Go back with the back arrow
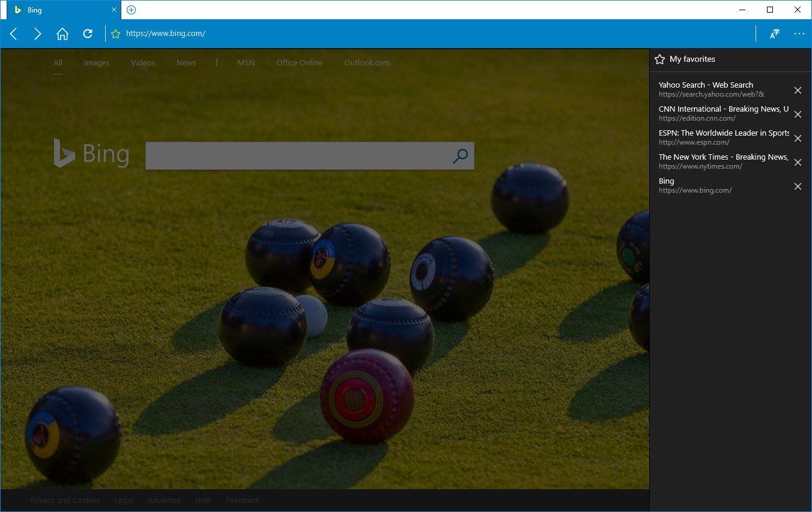Viewport: 812px width, 512px height. tap(14, 34)
